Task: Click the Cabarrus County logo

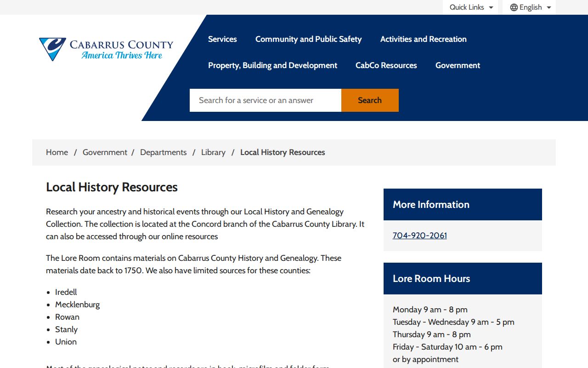Action: click(x=106, y=49)
